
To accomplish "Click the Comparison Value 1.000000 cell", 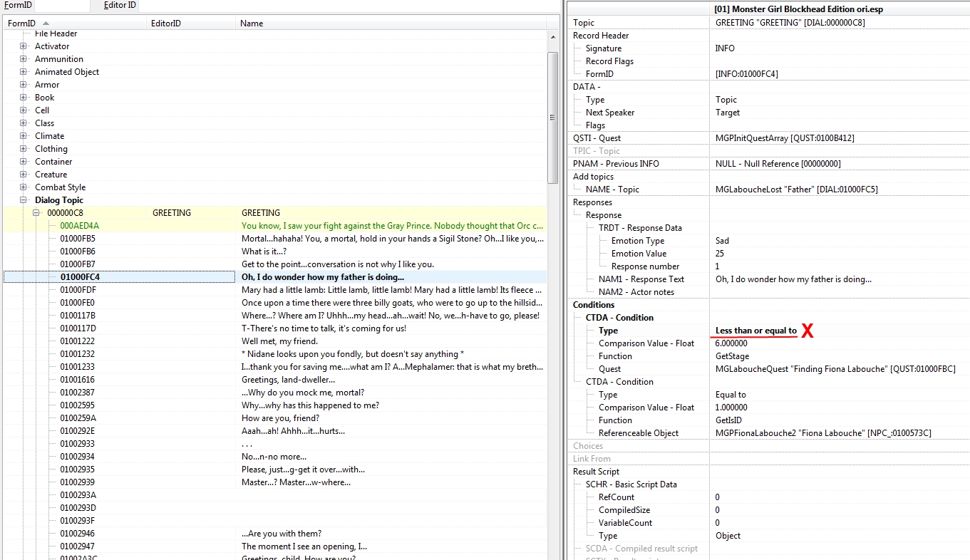I will [x=840, y=408].
